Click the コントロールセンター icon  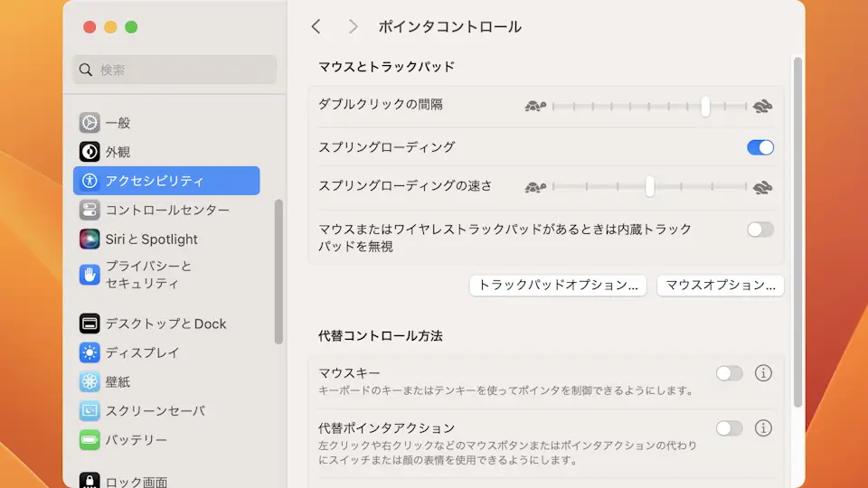(90, 210)
